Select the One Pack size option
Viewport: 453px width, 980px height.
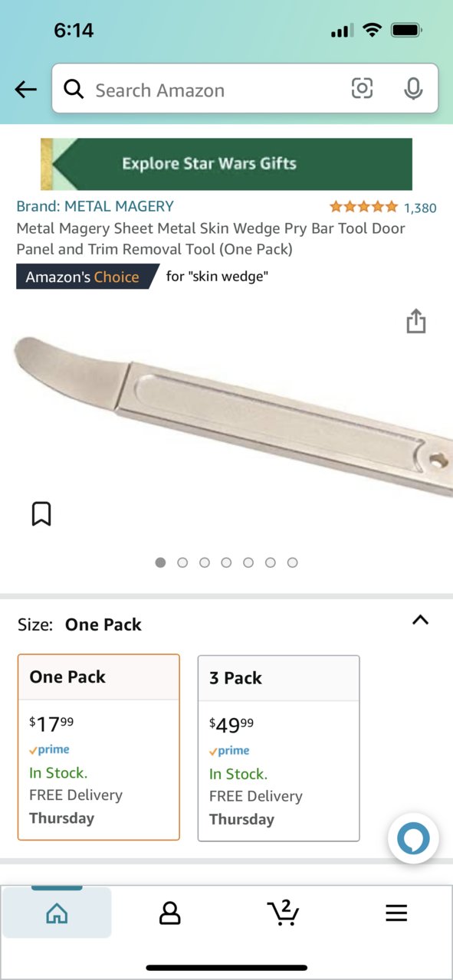click(99, 747)
